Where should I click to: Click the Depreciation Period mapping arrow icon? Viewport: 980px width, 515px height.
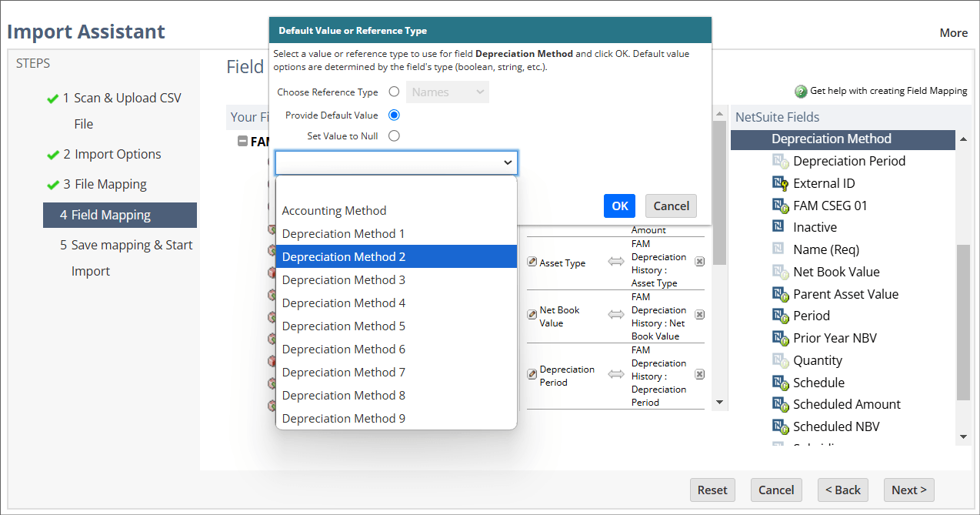coord(616,374)
